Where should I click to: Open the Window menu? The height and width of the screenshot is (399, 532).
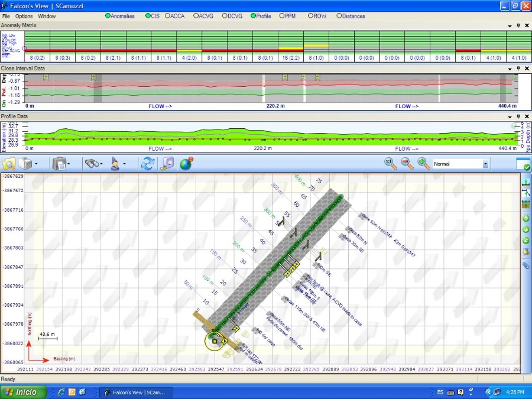(x=47, y=16)
